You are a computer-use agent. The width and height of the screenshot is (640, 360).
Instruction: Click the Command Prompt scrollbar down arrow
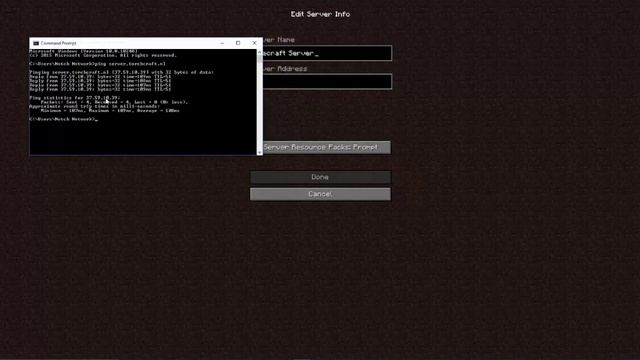point(260,152)
